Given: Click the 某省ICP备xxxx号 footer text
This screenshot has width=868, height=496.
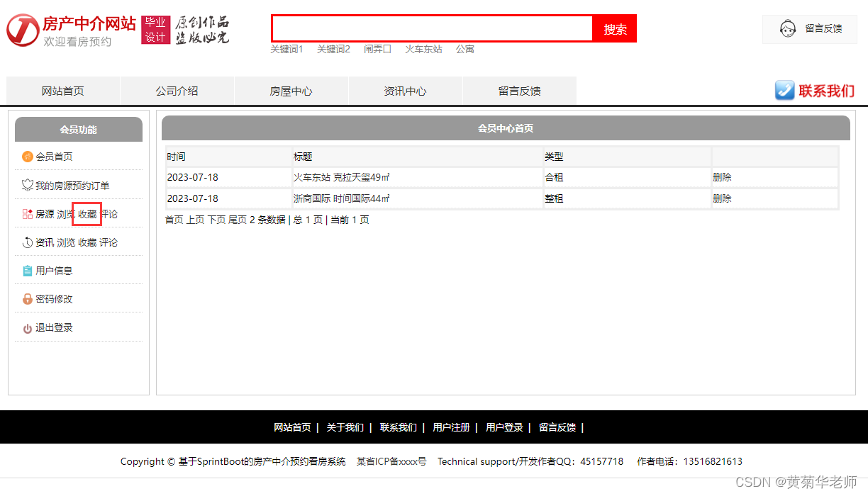Looking at the screenshot, I should click(391, 461).
